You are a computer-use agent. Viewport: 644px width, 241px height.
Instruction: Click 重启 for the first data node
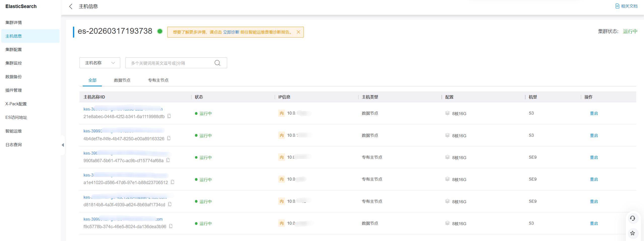594,114
